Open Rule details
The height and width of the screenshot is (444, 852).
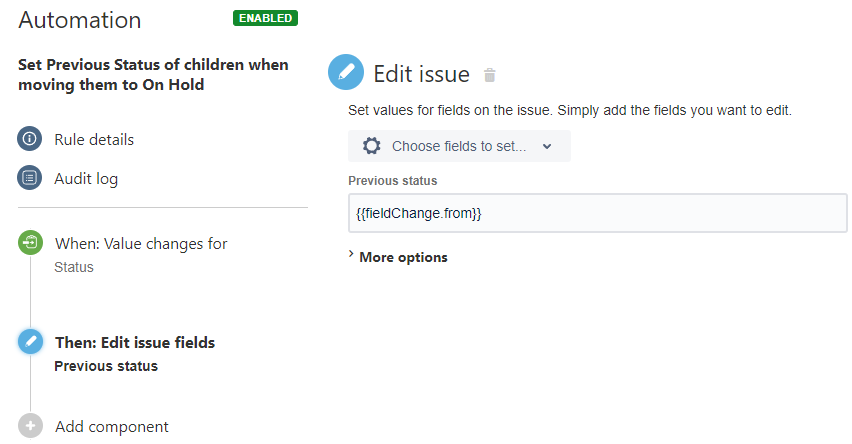pos(94,140)
